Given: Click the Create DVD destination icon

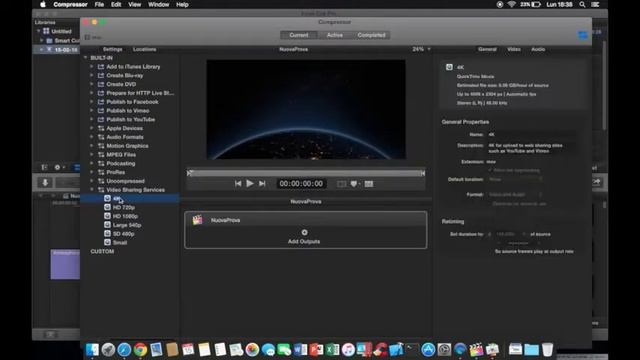Looking at the screenshot, I should click(x=101, y=84).
